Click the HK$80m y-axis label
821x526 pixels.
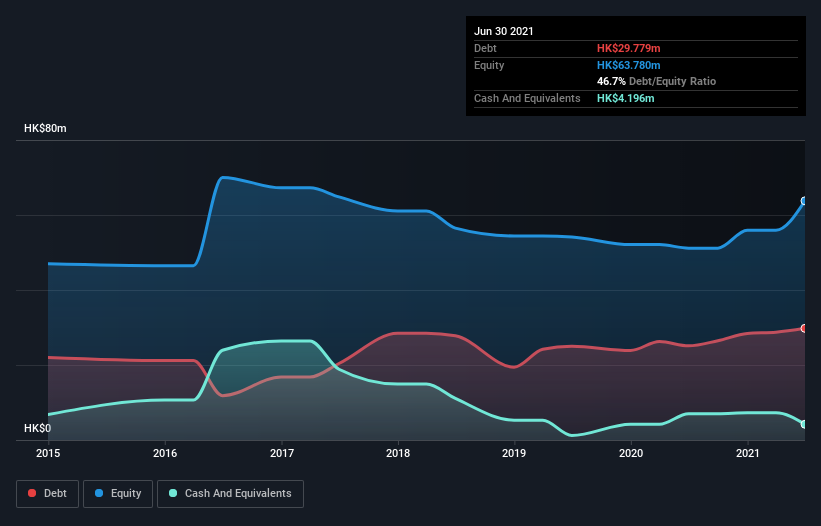click(x=45, y=129)
